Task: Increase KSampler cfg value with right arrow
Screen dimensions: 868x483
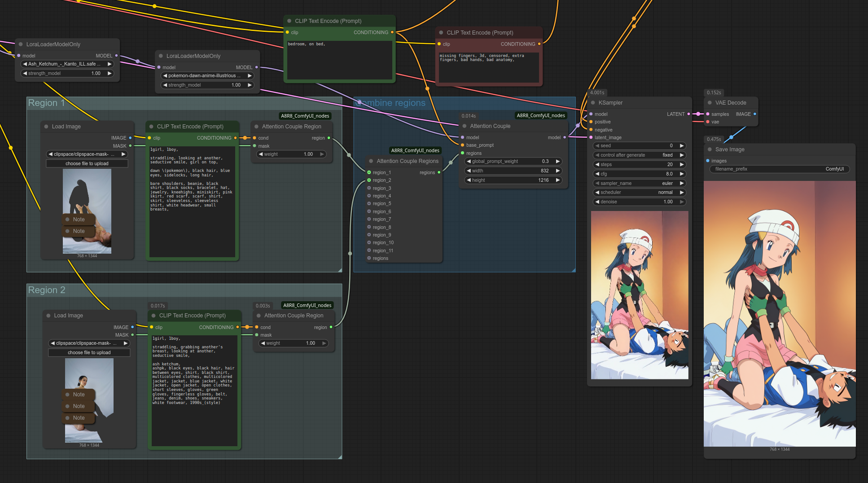Action: click(682, 174)
